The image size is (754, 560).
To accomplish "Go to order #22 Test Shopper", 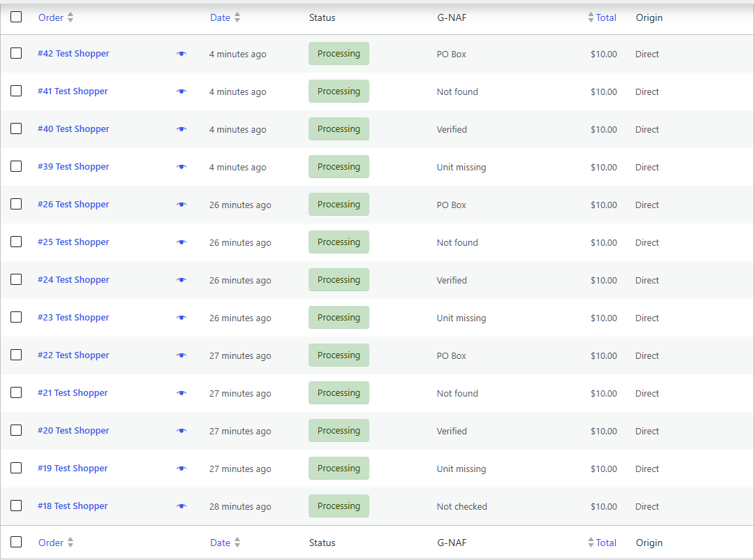I will 73,355.
